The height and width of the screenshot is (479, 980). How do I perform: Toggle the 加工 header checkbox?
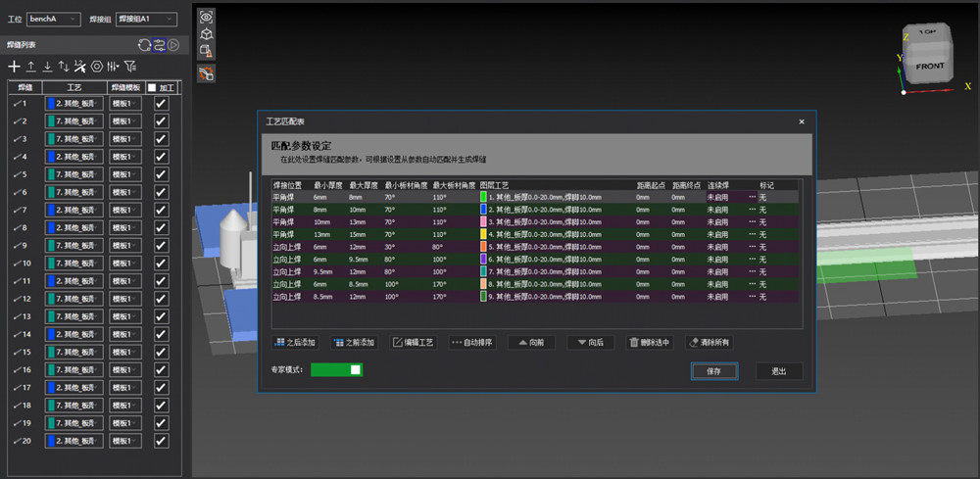151,87
